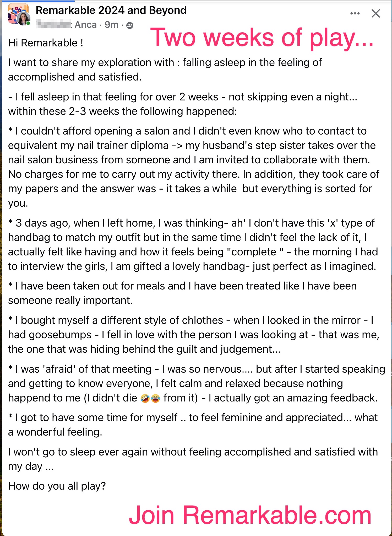Click the paragraph about opening a nail salon
This screenshot has width=392, height=536.
point(194,167)
